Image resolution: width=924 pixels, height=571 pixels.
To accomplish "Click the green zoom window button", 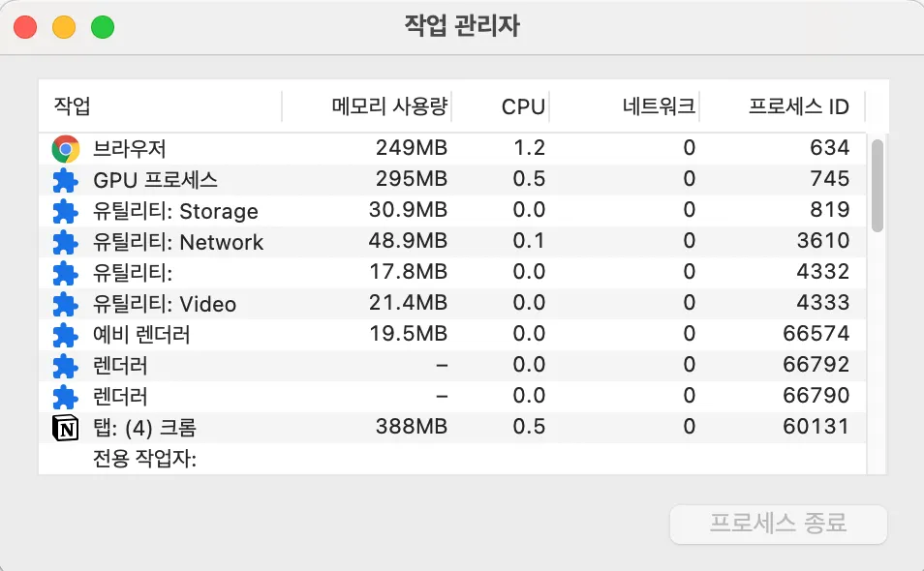I will (103, 27).
